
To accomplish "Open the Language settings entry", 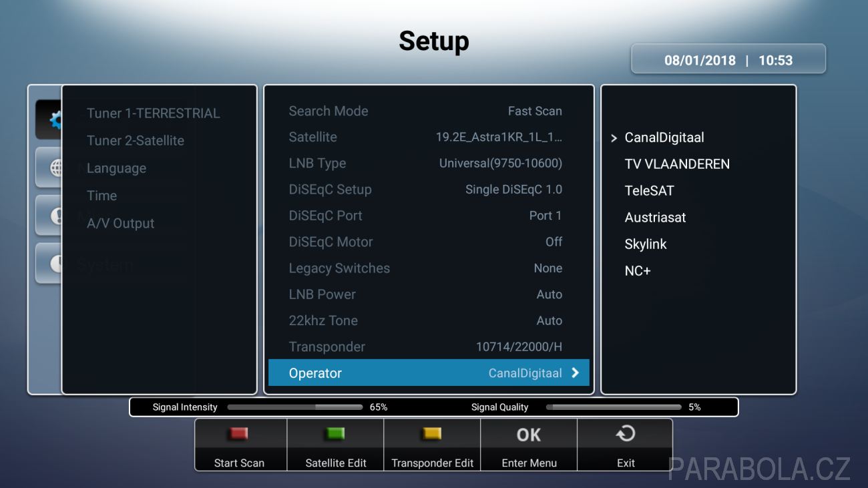I will coord(116,168).
